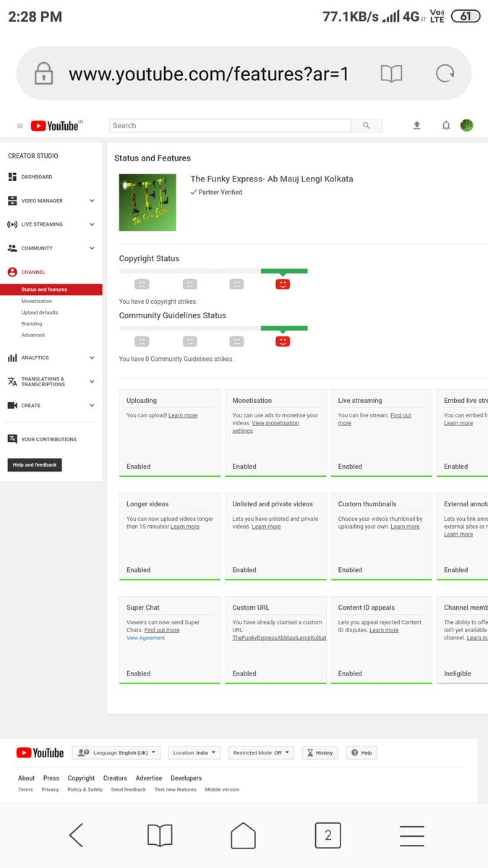
Task: Tap the browser address bar URL
Action: point(209,74)
